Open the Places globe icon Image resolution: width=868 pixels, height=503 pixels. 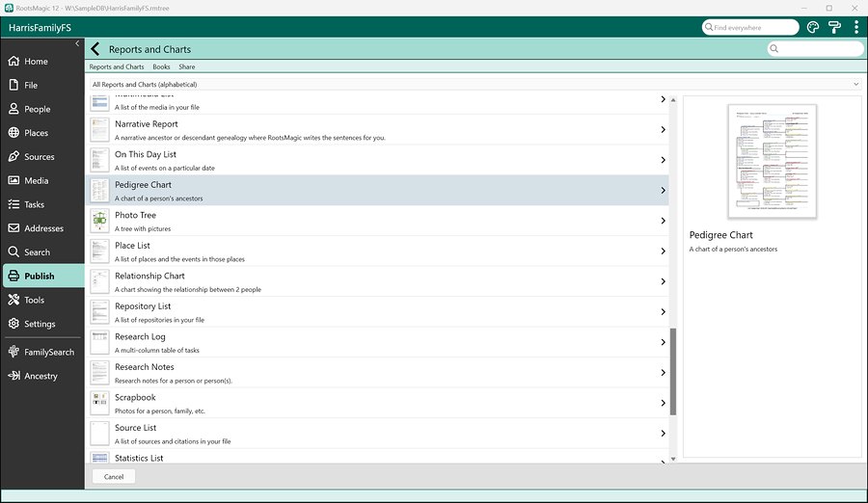14,133
